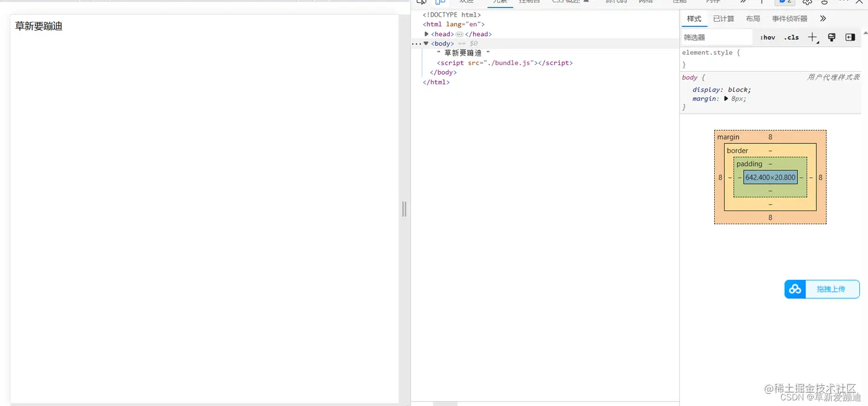Screen dimensions: 868x406
Task: Click the padding label in the box model
Action: click(x=749, y=164)
